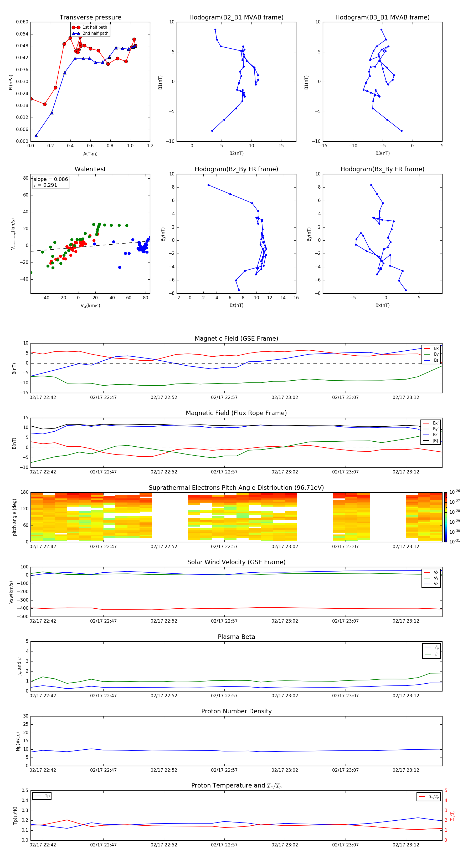Click the 'B2(nT)' axis label

pos(236,153)
